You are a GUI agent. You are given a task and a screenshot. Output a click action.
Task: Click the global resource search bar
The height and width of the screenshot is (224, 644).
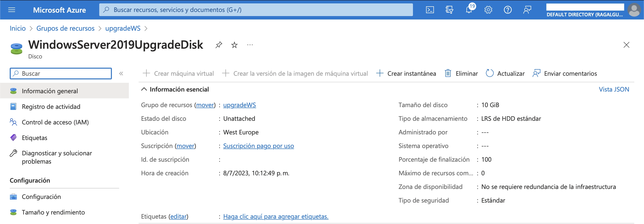pos(256,10)
